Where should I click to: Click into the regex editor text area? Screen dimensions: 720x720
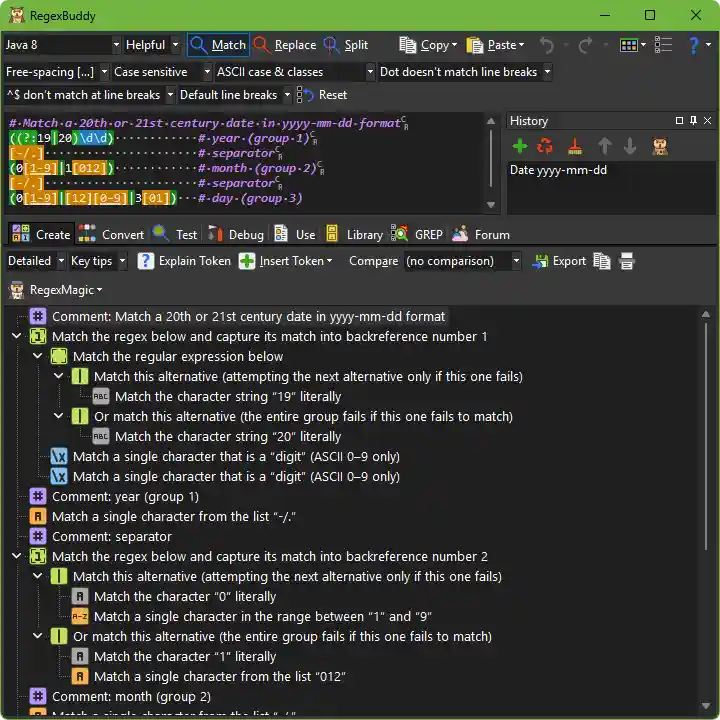point(243,163)
